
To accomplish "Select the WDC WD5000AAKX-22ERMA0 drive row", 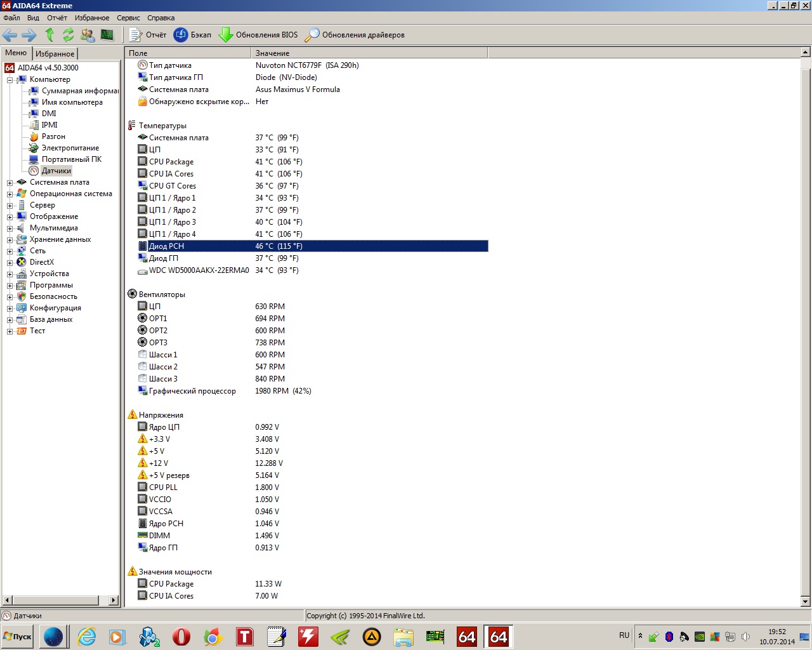I will pyautogui.click(x=312, y=270).
